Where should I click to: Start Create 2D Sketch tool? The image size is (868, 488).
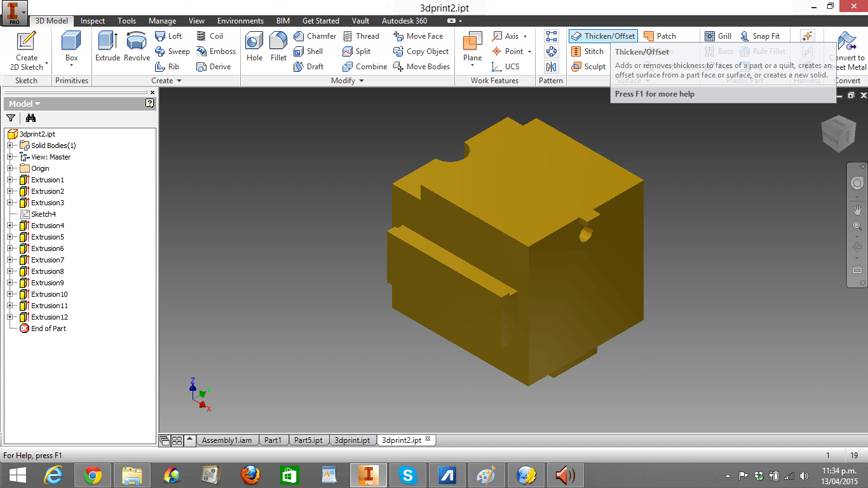(x=27, y=51)
